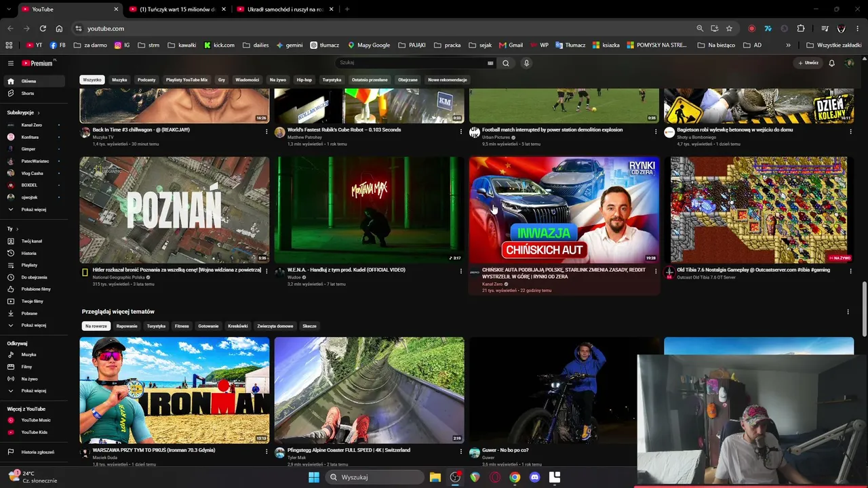The width and height of the screenshot is (868, 488).
Task: Open options menu for the Rubik's Cube Robot video
Action: (x=461, y=131)
